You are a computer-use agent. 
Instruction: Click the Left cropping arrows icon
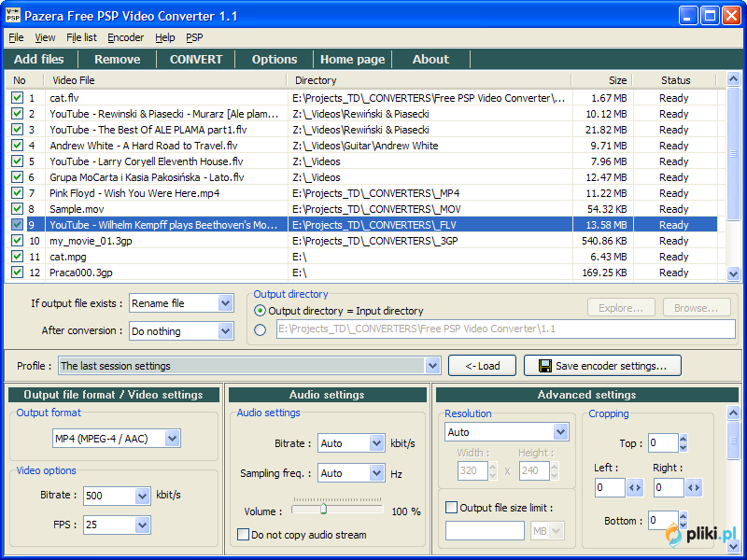coord(635,487)
